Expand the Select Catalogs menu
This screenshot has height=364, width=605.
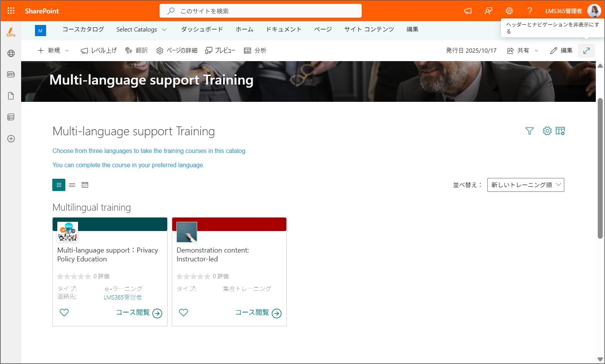click(x=141, y=30)
